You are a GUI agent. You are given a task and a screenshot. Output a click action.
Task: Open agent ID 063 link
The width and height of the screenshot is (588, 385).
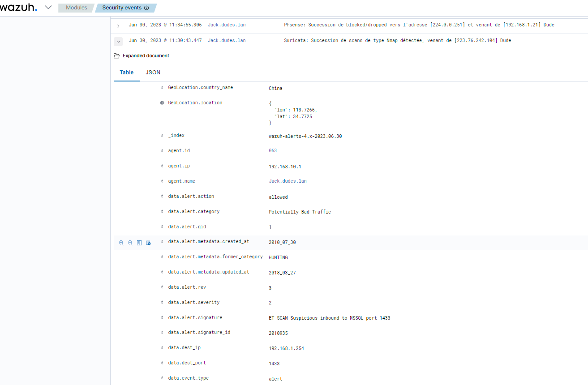point(273,151)
